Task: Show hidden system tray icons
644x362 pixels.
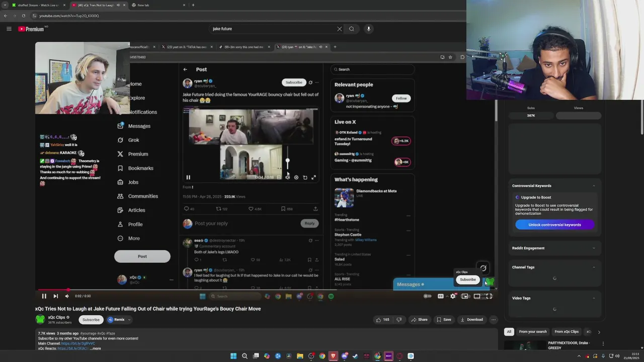Action: (x=579, y=356)
